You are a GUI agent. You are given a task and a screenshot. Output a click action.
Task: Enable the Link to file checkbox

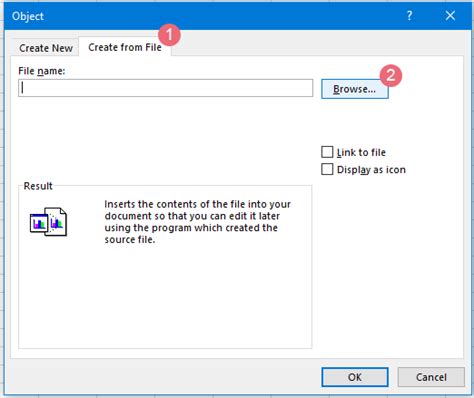coord(327,152)
